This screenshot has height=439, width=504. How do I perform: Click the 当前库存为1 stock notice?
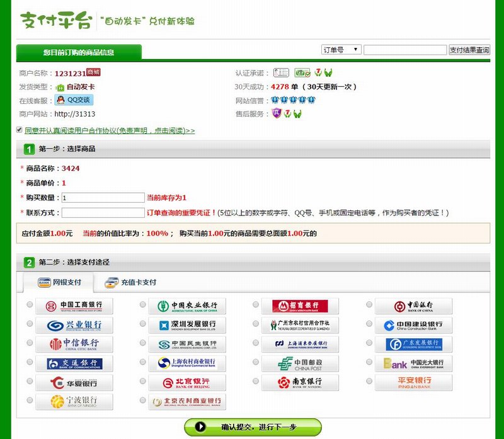point(166,198)
